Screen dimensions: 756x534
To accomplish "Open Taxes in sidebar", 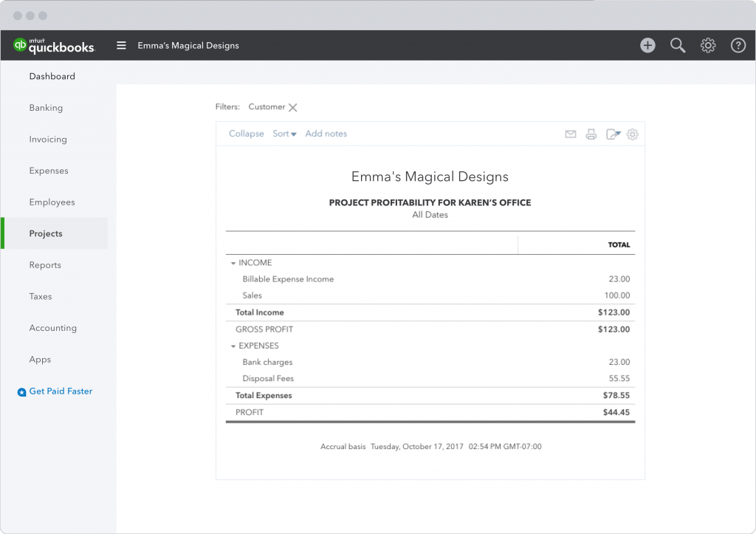I will 41,296.
